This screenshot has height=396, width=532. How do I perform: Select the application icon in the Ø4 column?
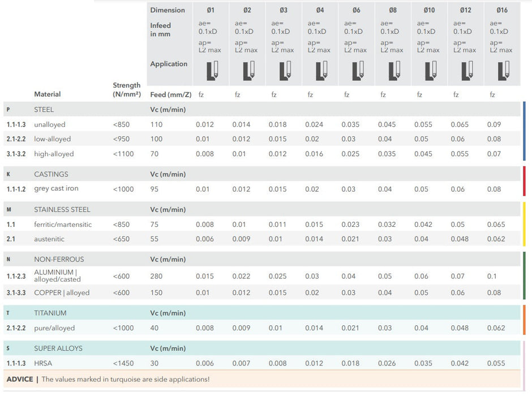321,71
